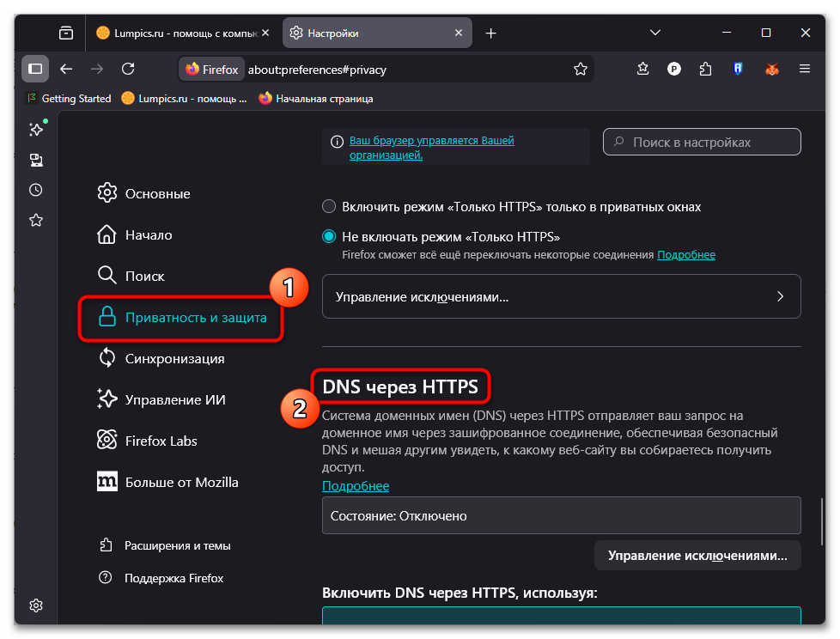Click the white round P toolbar icon

coord(674,69)
